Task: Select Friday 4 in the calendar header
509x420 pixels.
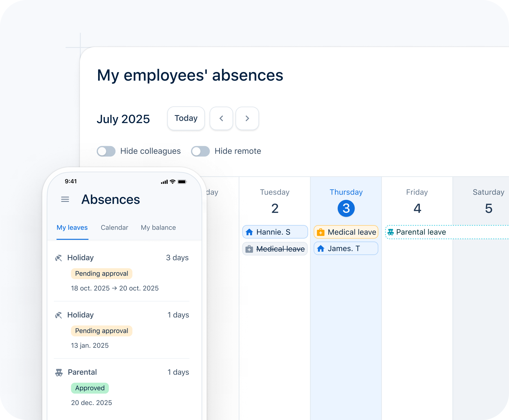Action: 417,208
